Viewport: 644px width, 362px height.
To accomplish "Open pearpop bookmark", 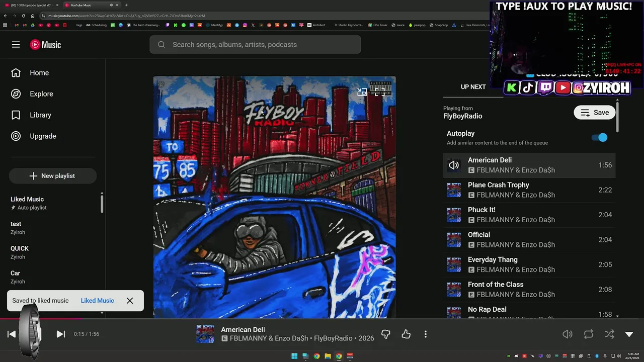I will (x=417, y=25).
